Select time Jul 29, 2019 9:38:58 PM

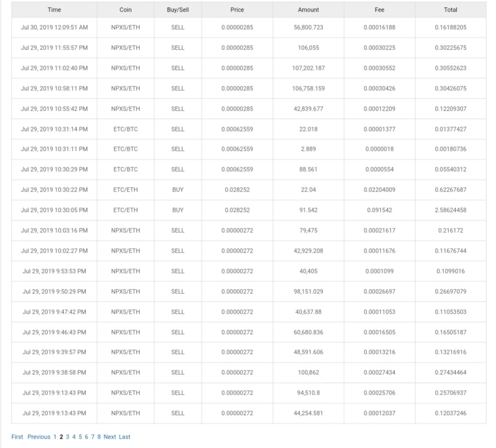pyautogui.click(x=54, y=373)
